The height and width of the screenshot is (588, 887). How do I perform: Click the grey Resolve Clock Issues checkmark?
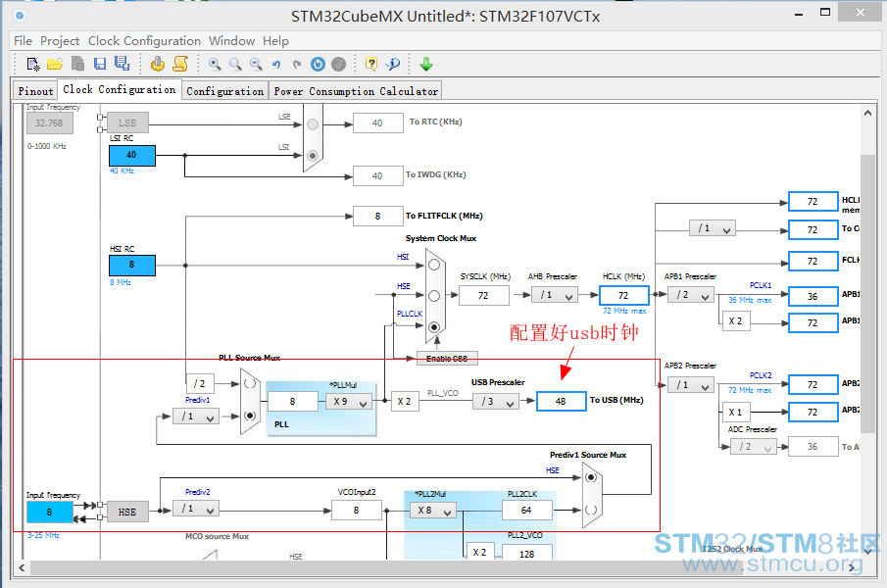coord(338,65)
